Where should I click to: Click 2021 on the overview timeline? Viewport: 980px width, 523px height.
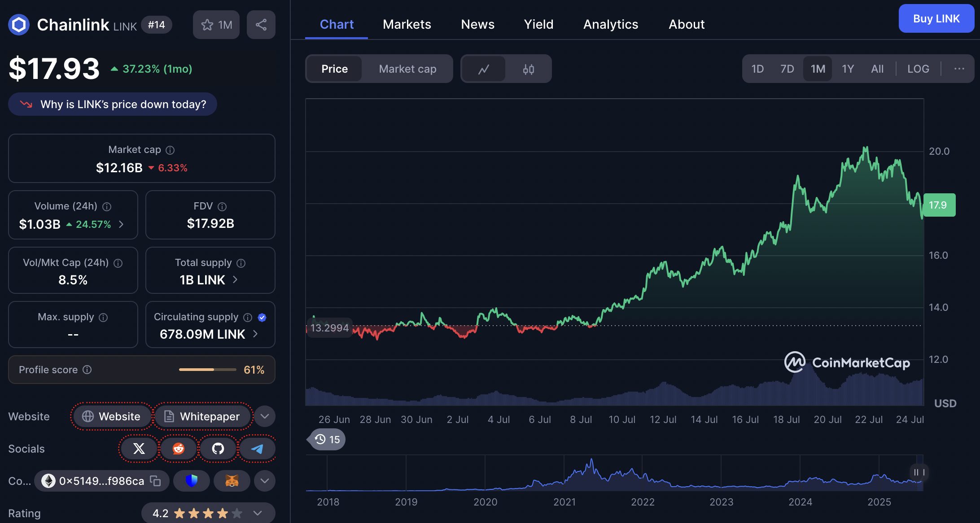(564, 502)
